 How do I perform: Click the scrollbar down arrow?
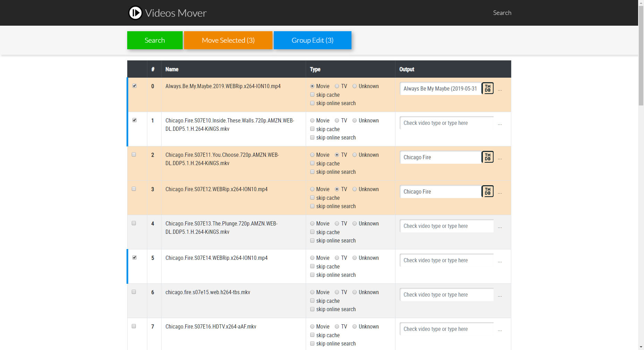tap(641, 347)
